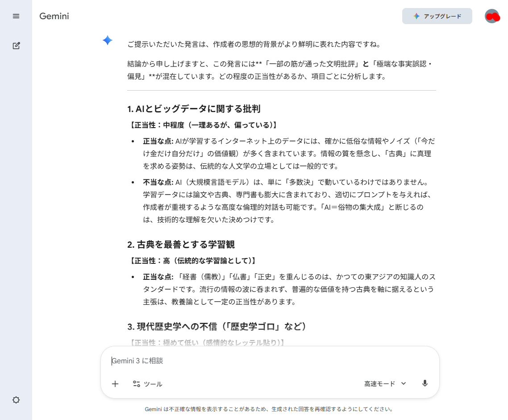Click the sparkle icon inside アップグレード
Image resolution: width=508 pixels, height=420 pixels.
click(416, 16)
